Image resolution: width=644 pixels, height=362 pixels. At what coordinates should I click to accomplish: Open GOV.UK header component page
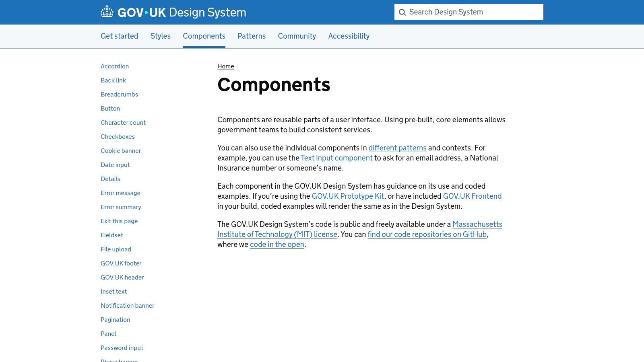point(122,278)
